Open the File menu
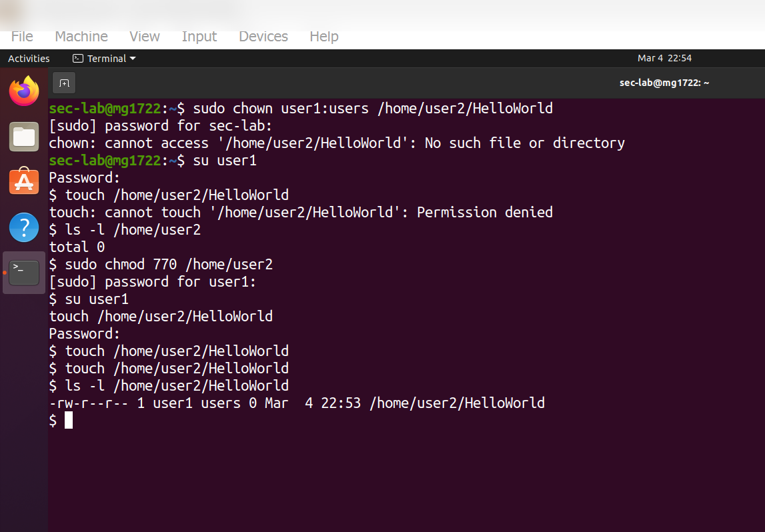 pyautogui.click(x=22, y=37)
